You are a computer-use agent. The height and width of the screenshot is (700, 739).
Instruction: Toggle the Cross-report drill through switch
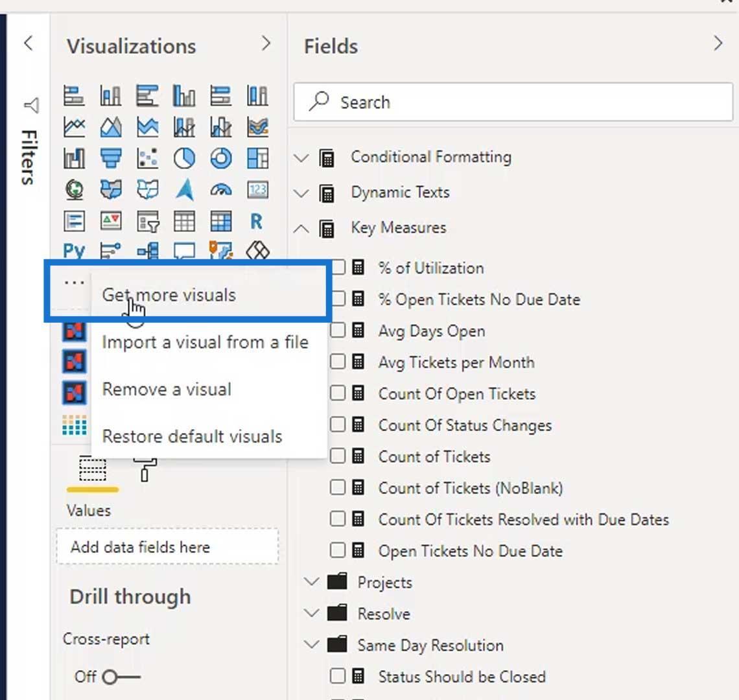(121, 677)
